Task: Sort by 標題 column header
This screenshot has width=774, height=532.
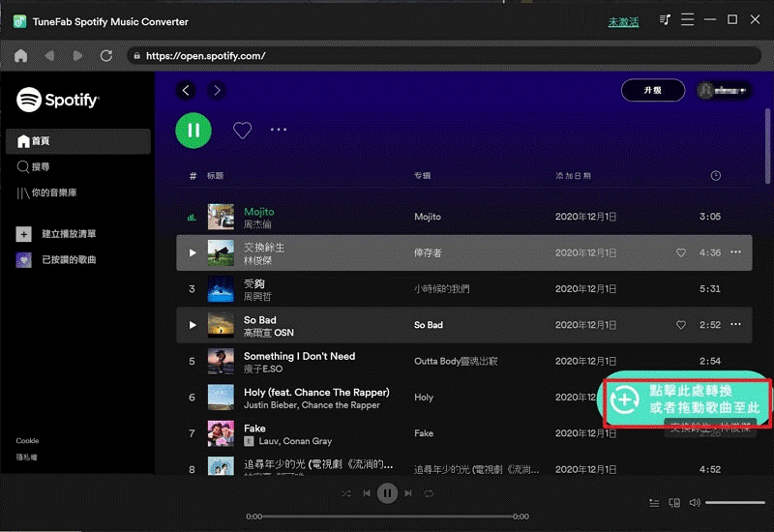Action: pyautogui.click(x=215, y=176)
